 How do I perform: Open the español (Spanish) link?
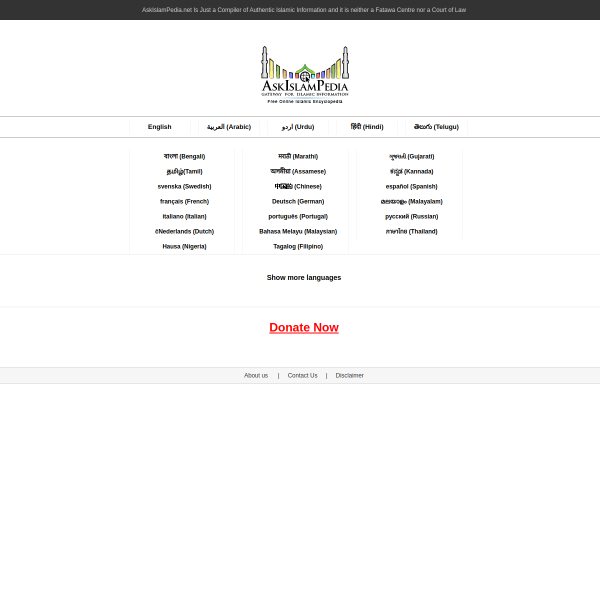pos(411,186)
